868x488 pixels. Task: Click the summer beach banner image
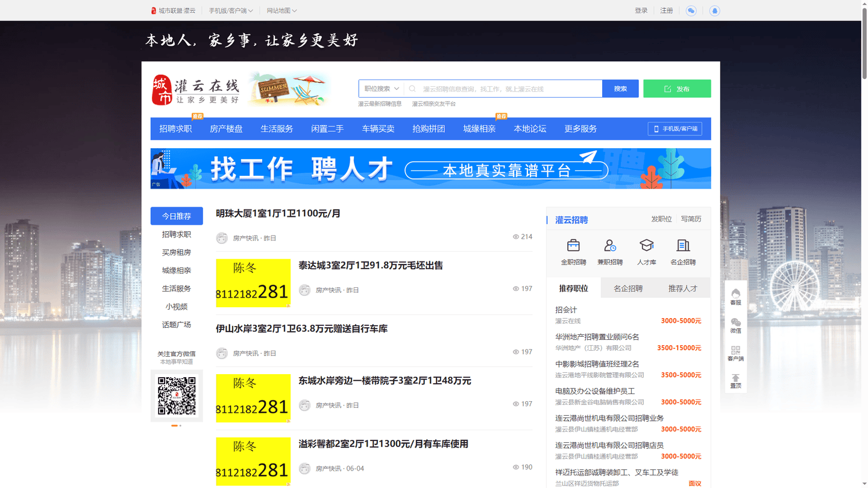click(x=289, y=90)
